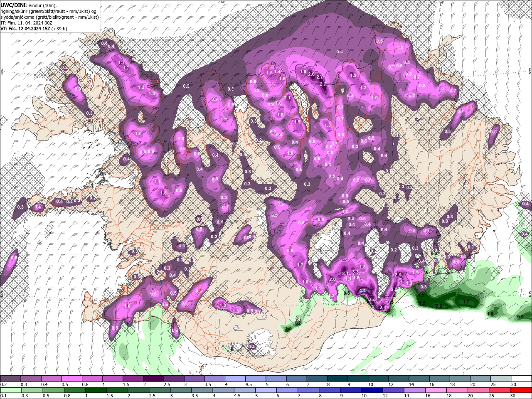Click the 3.1 snowfall value on the map
The height and width of the screenshot is (399, 532).
pos(345,273)
